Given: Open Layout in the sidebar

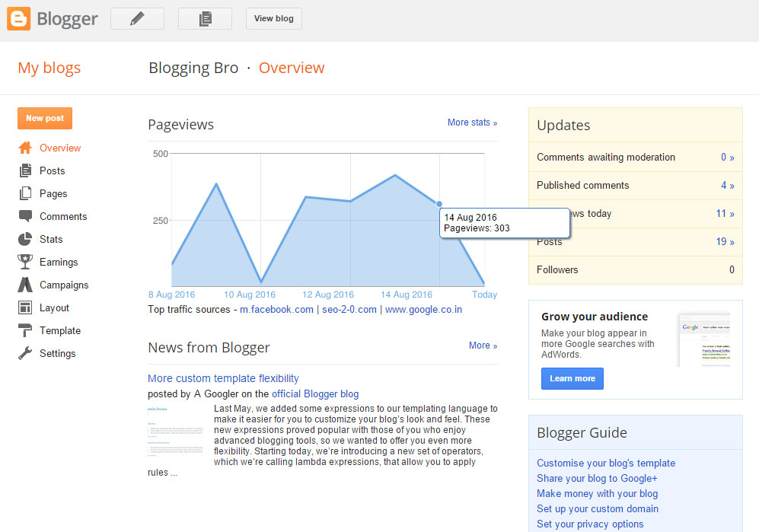Looking at the screenshot, I should point(54,308).
